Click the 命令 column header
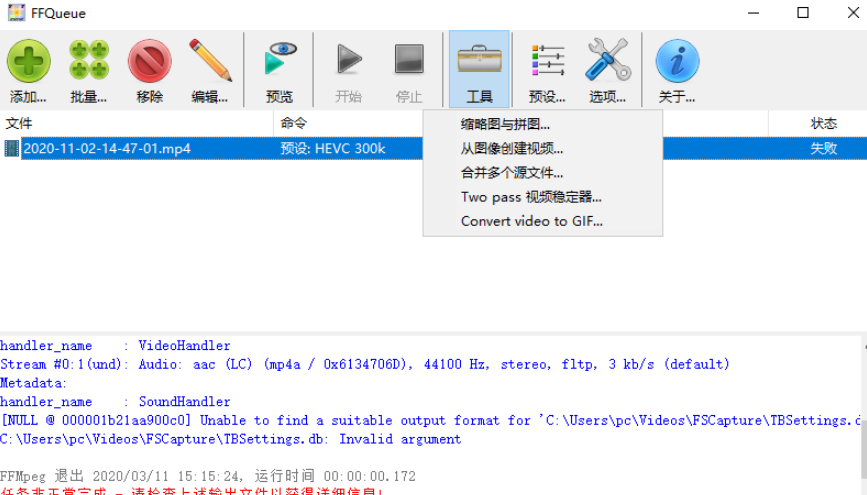867x495 pixels. click(x=348, y=123)
